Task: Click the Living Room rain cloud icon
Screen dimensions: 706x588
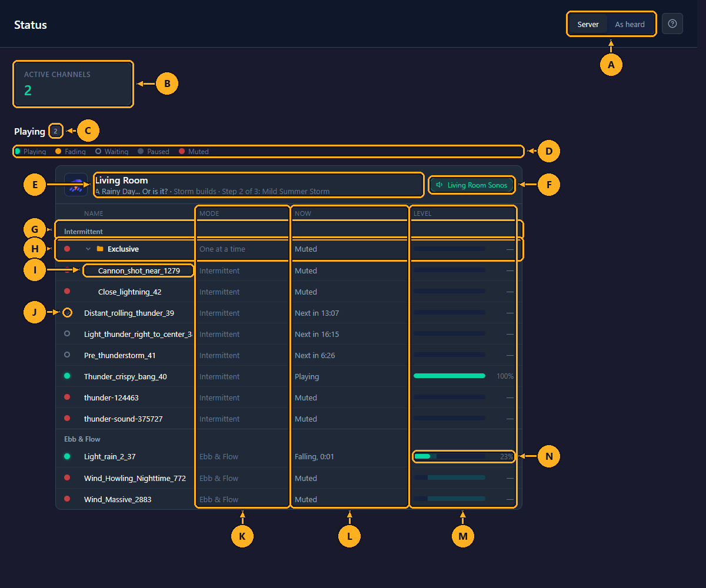Action: tap(76, 185)
